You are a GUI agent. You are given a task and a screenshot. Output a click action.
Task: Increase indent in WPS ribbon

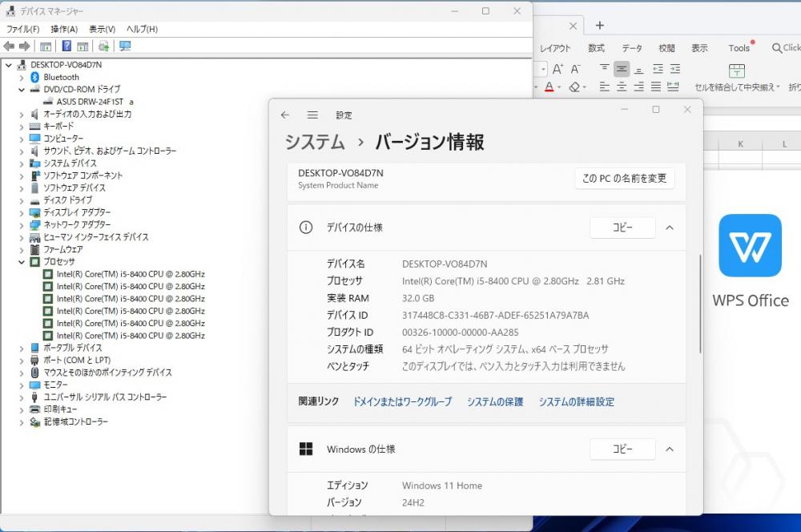pyautogui.click(x=675, y=68)
